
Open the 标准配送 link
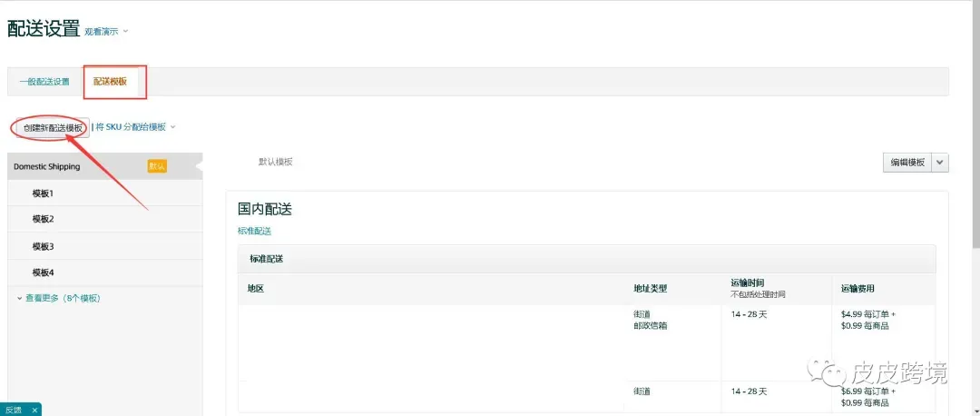pyautogui.click(x=254, y=231)
